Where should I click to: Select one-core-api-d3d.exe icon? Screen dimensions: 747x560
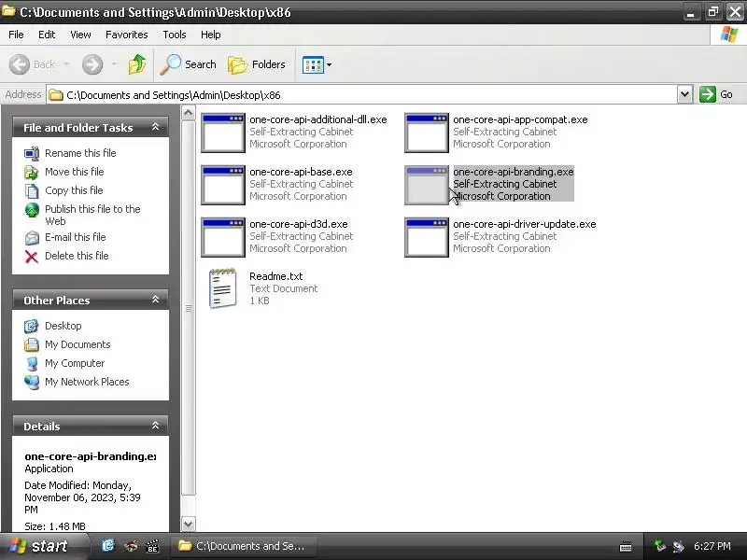[x=223, y=238]
